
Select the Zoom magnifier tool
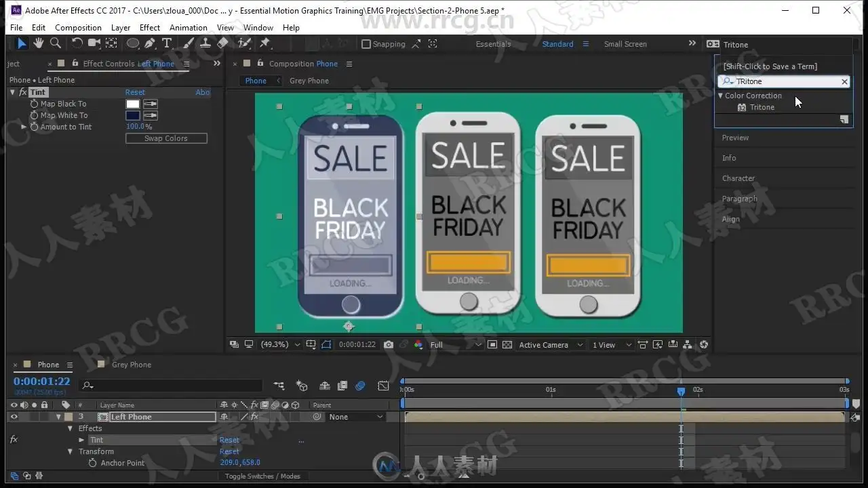[56, 43]
